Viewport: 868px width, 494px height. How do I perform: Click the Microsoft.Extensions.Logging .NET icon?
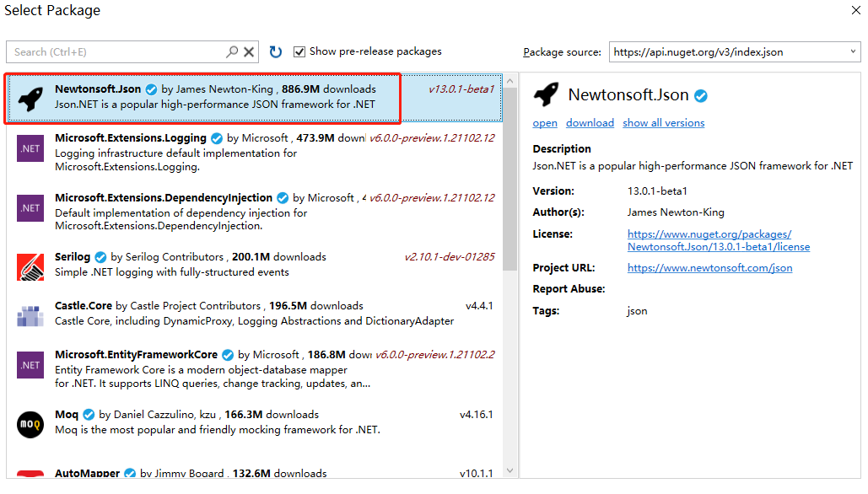[30, 148]
